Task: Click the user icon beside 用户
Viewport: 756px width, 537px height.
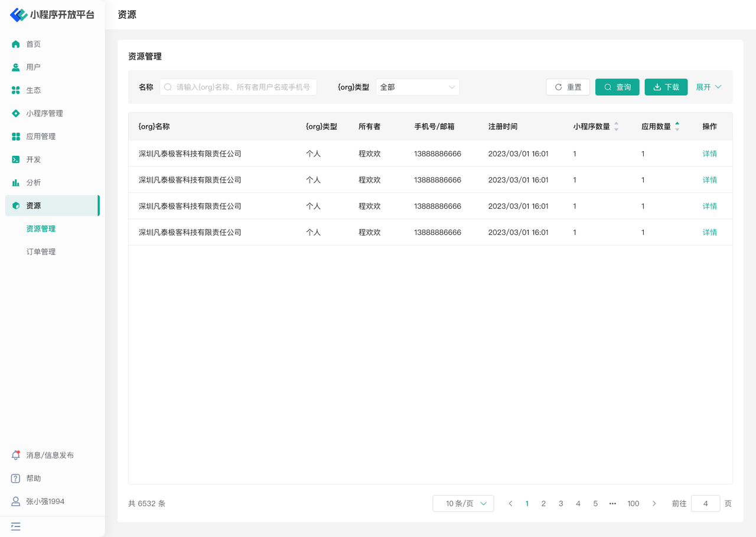Action: click(16, 67)
